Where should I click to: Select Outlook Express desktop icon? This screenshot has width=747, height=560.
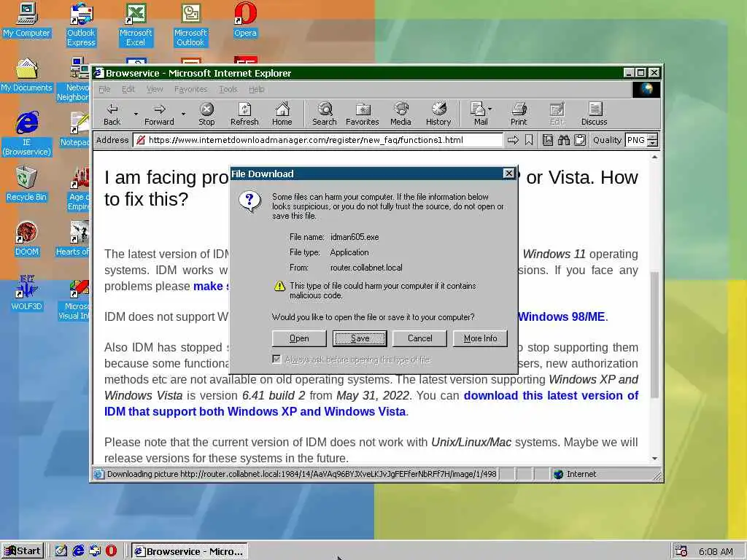[81, 25]
